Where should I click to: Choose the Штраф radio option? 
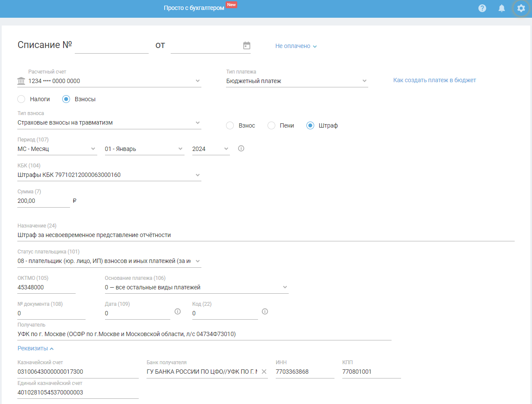point(310,125)
